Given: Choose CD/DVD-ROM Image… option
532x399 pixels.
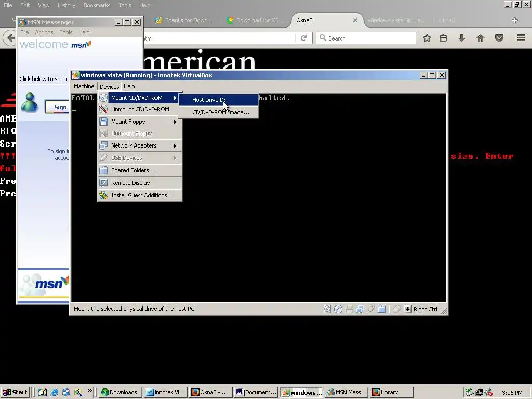Looking at the screenshot, I should click(x=219, y=112).
